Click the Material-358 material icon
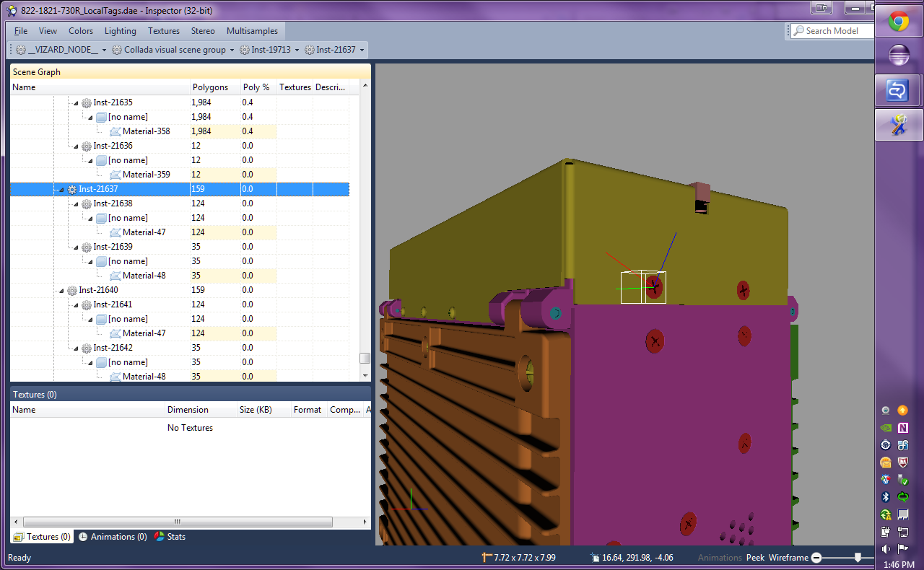The width and height of the screenshot is (924, 570). pyautogui.click(x=115, y=131)
